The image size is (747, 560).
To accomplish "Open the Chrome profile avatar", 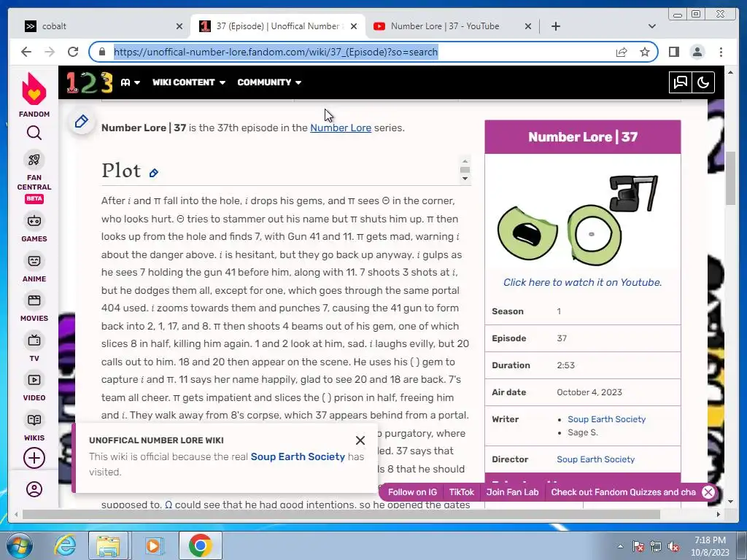I will click(697, 52).
